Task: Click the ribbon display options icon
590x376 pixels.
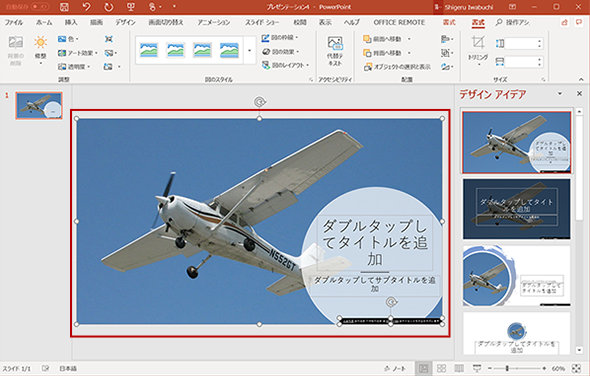Action: [x=512, y=7]
